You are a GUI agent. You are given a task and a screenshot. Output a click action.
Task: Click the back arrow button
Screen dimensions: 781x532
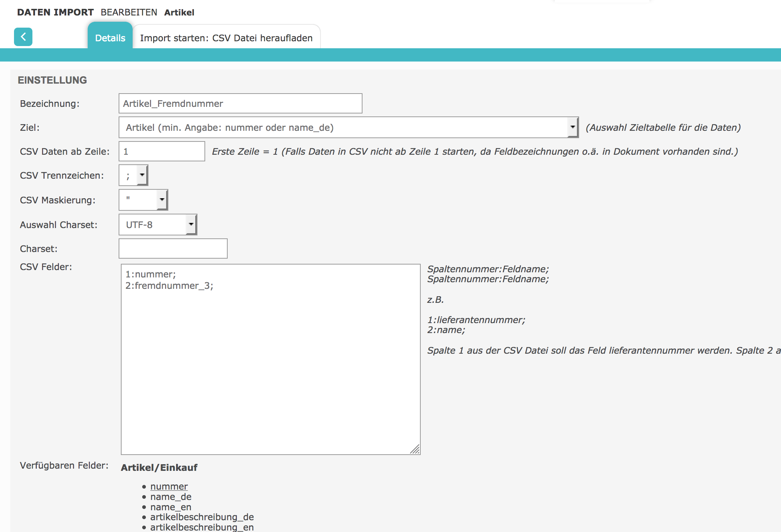pyautogui.click(x=23, y=37)
